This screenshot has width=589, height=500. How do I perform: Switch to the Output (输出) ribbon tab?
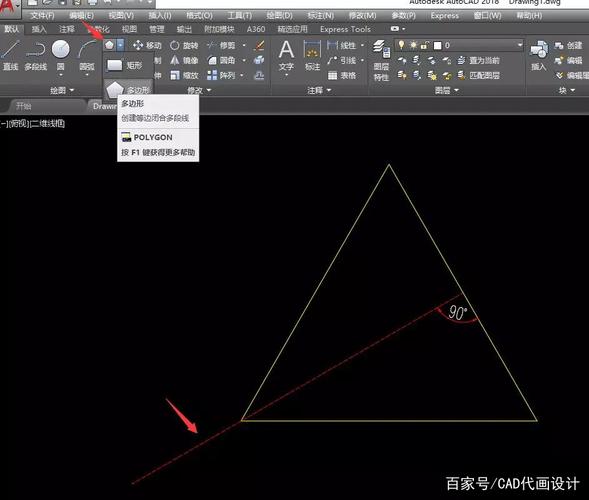[184, 29]
